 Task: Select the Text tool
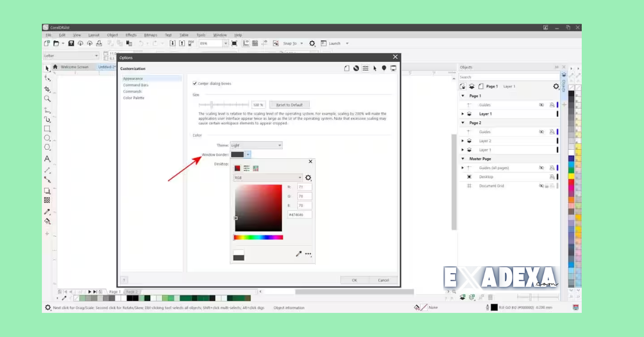(47, 159)
